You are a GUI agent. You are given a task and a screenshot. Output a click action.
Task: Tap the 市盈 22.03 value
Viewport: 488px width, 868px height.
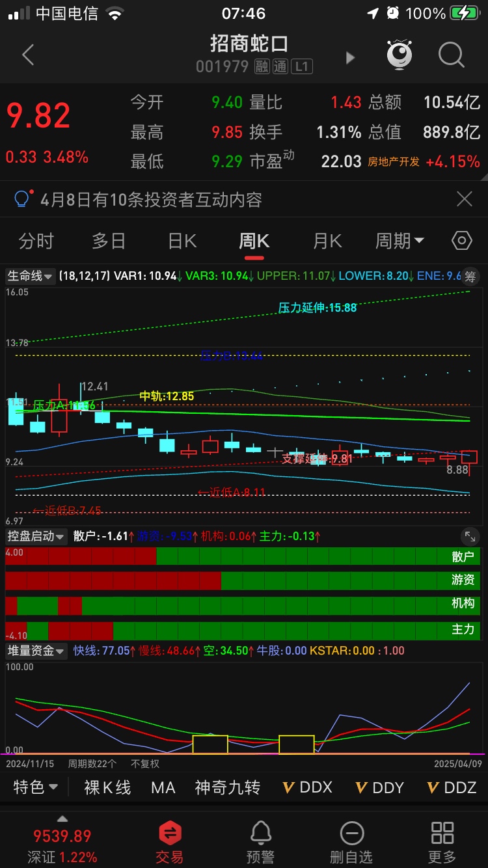click(x=341, y=161)
